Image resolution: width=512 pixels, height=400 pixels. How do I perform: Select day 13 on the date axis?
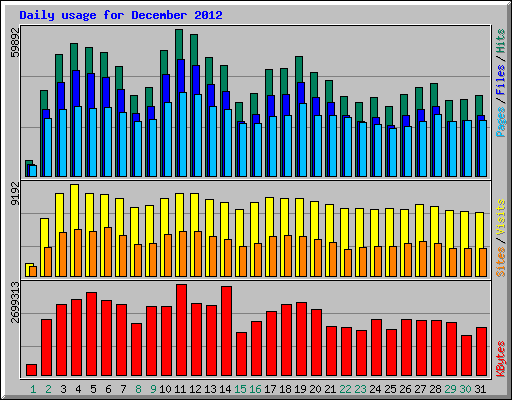click(x=210, y=389)
